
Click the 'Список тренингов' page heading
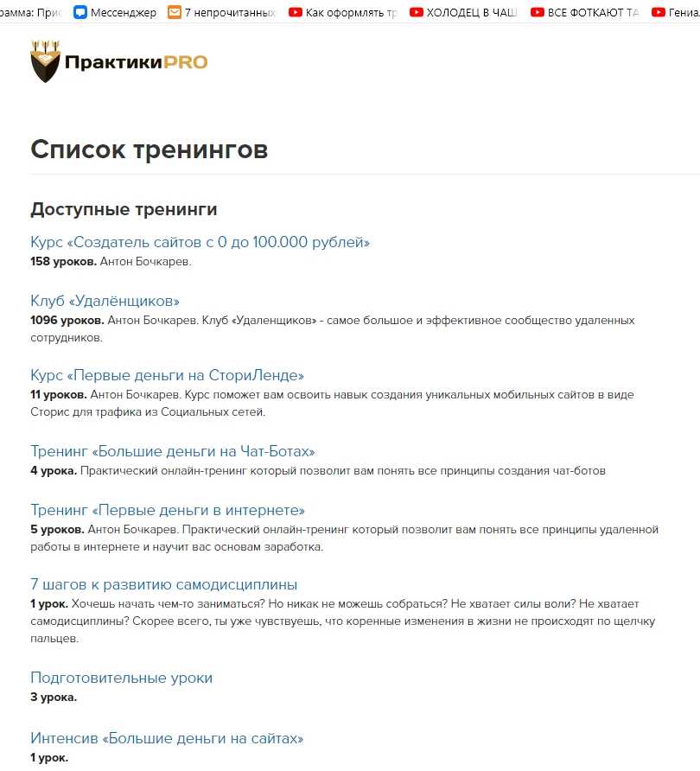(149, 150)
